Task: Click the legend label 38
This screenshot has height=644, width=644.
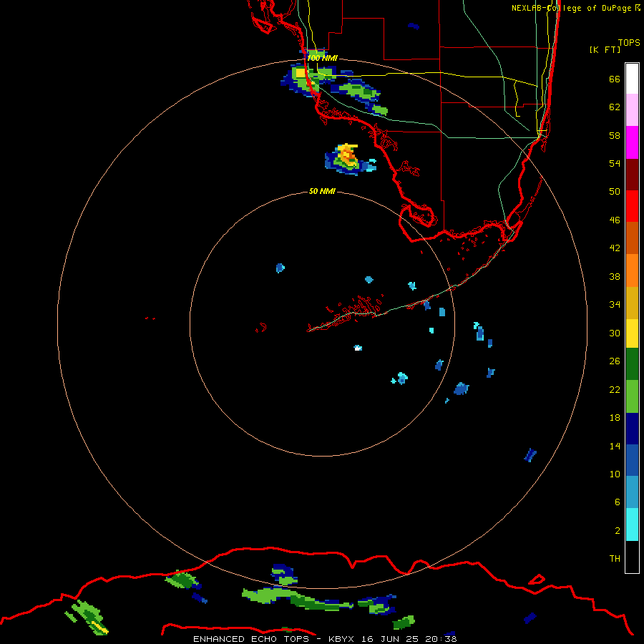Action: click(x=615, y=276)
